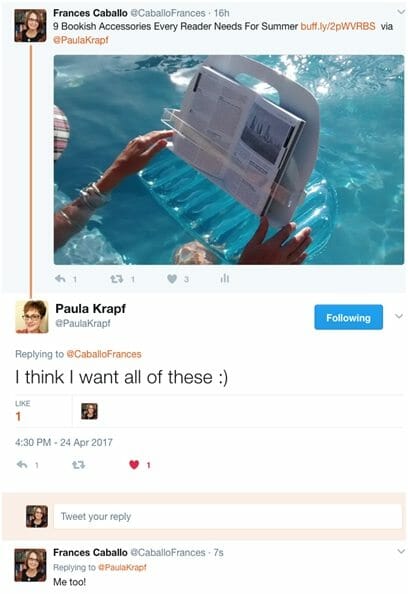Visit @CaballoFrances from the Replying to line
This screenshot has height=594, width=408.
tap(104, 354)
